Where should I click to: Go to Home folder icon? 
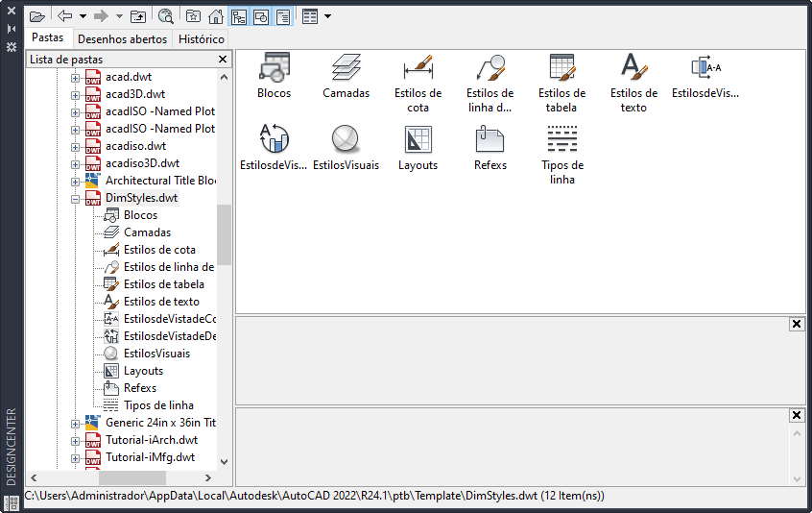pyautogui.click(x=215, y=16)
